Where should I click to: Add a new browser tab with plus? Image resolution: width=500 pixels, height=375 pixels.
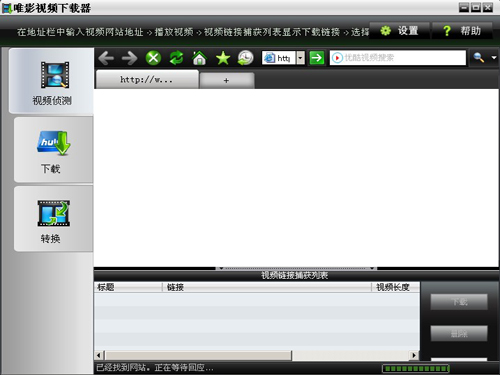click(227, 81)
